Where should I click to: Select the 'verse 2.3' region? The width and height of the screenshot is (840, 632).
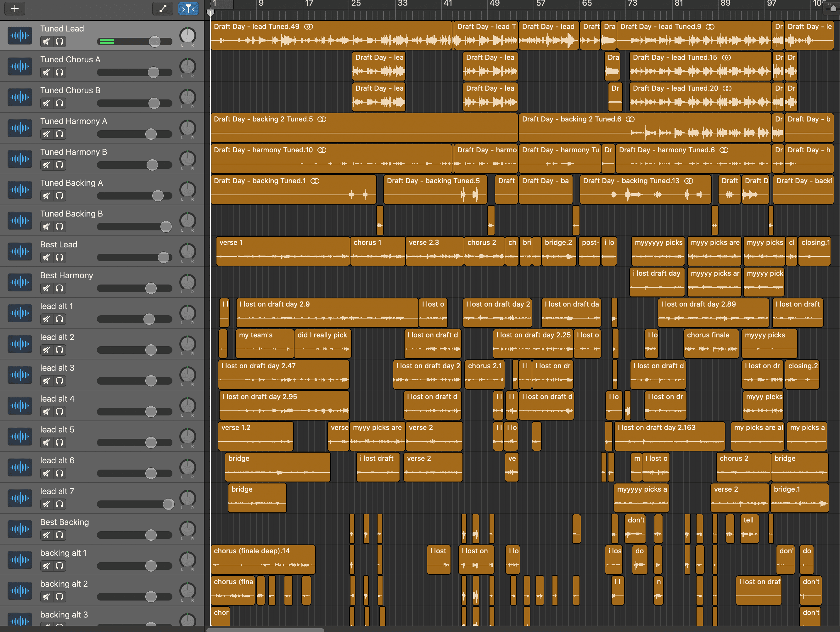tap(434, 251)
